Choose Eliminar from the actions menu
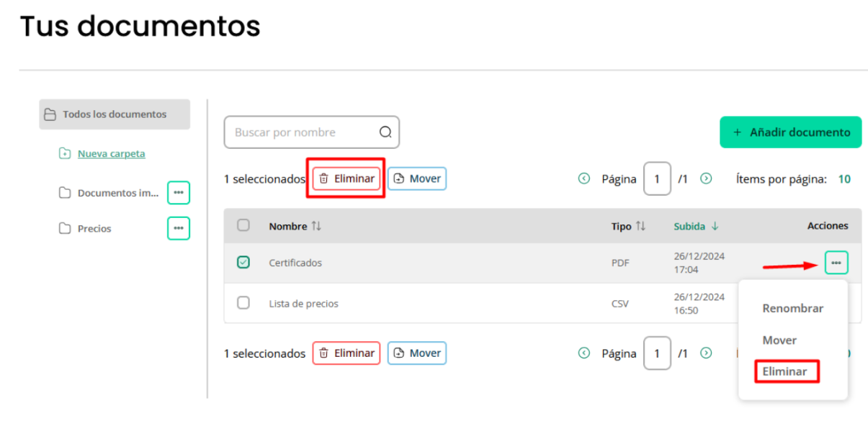The width and height of the screenshot is (868, 426). (x=787, y=372)
